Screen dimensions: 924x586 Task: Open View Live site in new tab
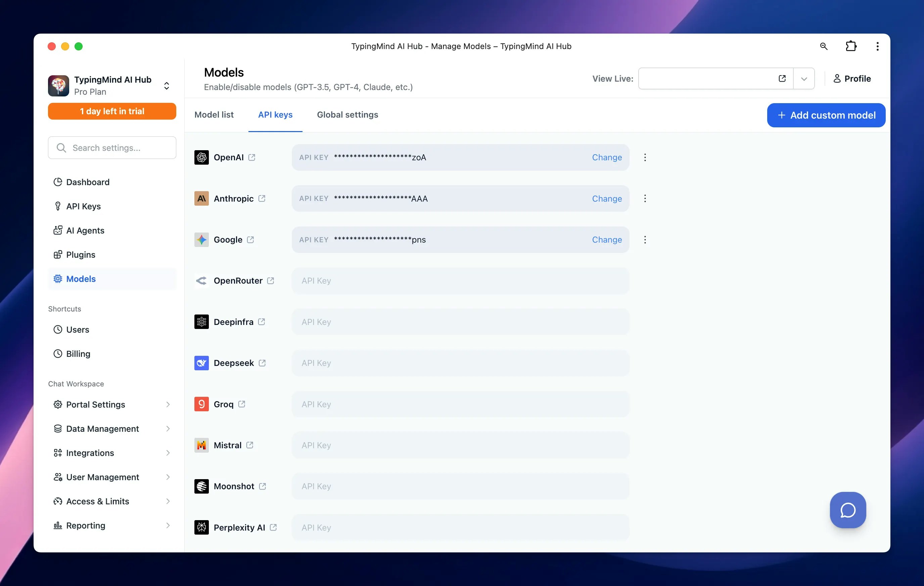pyautogui.click(x=782, y=79)
